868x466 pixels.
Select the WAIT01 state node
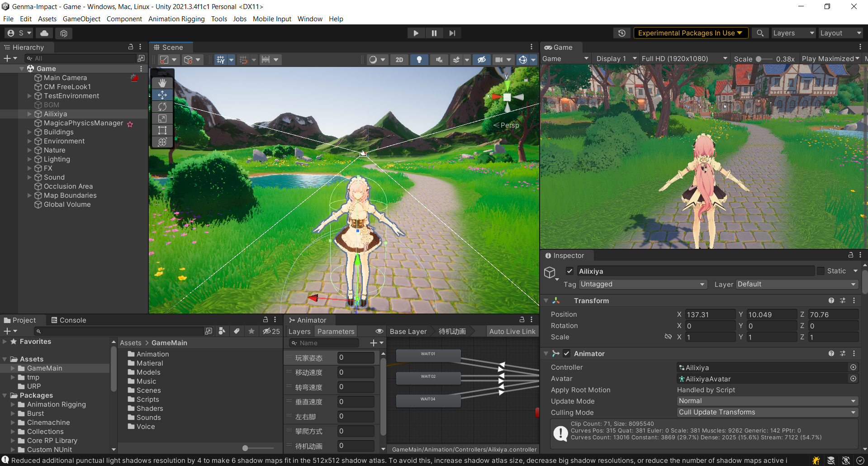point(428,355)
